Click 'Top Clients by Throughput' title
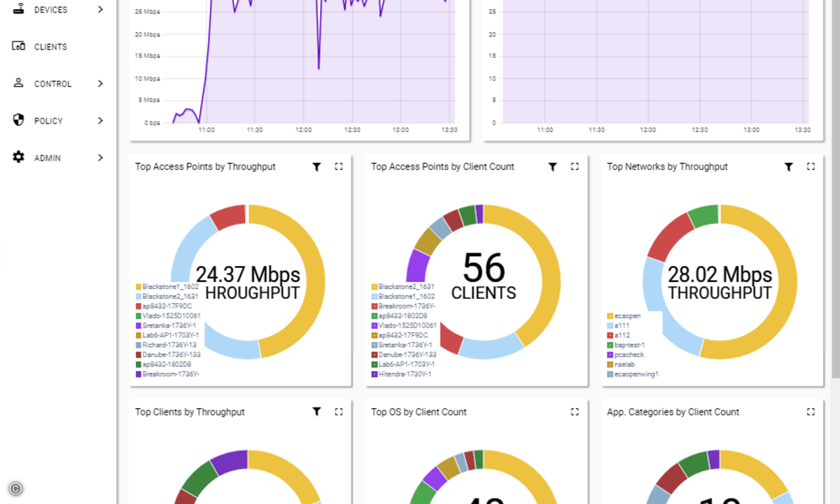The width and height of the screenshot is (840, 504). [x=190, y=412]
